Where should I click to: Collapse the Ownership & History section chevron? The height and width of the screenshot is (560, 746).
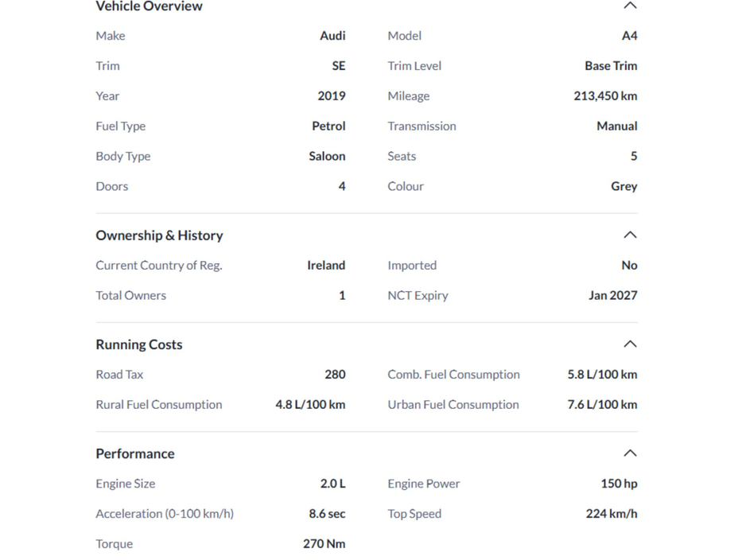point(630,235)
